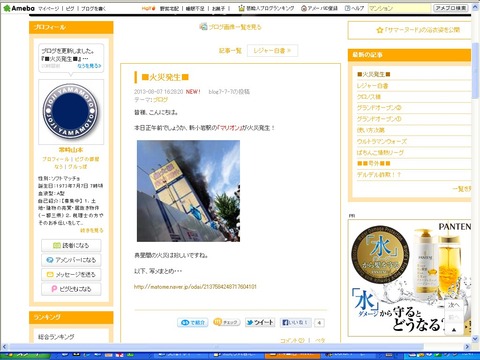Open ピグ link in header
The width and height of the screenshot is (480, 360).
[x=70, y=8]
